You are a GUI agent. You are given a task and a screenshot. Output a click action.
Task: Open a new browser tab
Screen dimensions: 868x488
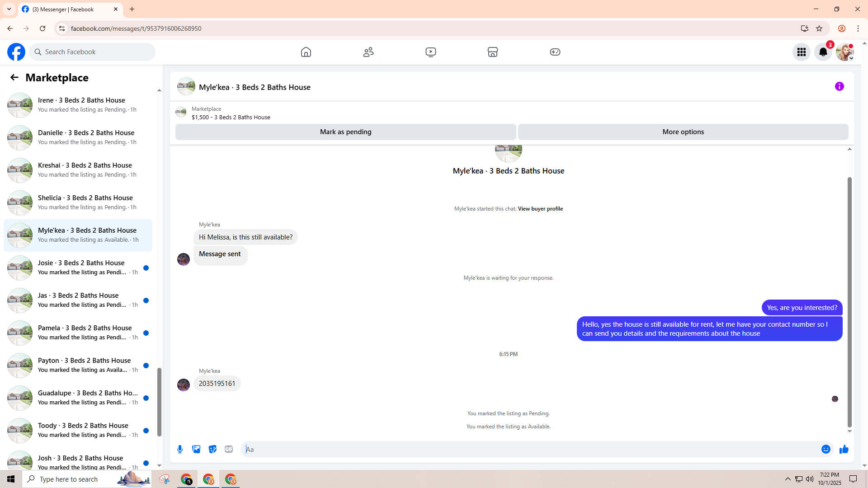coord(132,9)
